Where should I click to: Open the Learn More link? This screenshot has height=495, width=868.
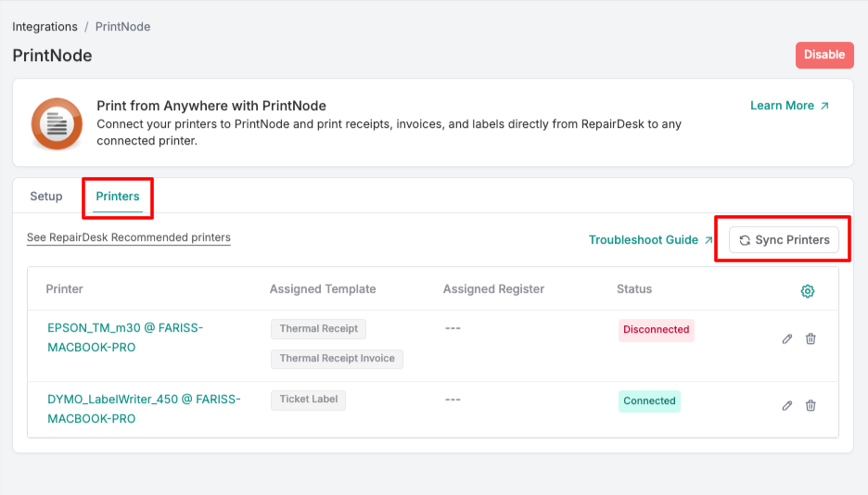(x=789, y=106)
